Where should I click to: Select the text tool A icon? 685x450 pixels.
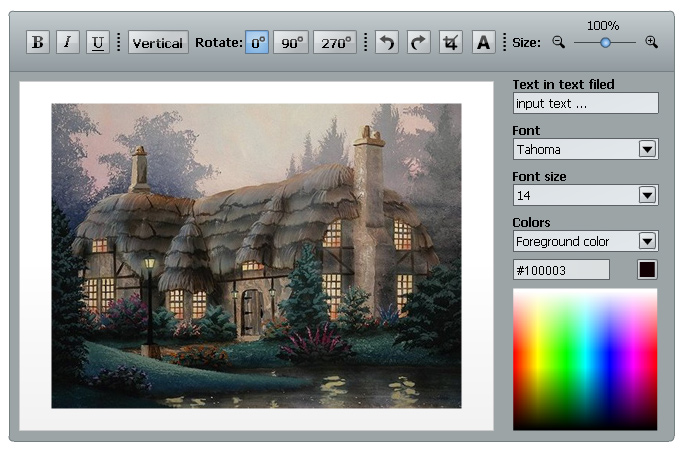[x=484, y=42]
